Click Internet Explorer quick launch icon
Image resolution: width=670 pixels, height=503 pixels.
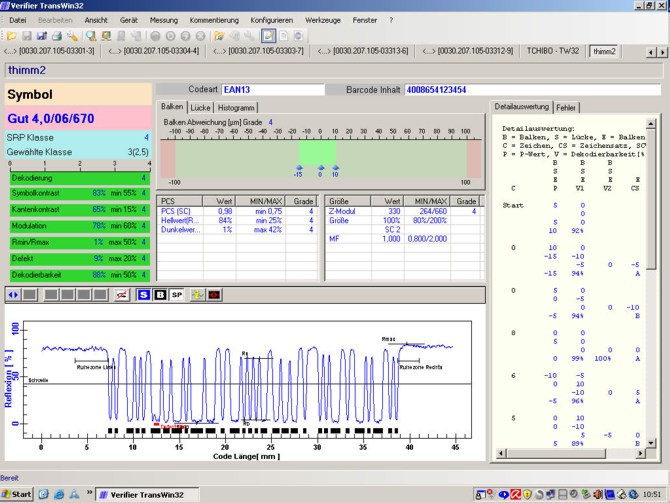coord(59,494)
